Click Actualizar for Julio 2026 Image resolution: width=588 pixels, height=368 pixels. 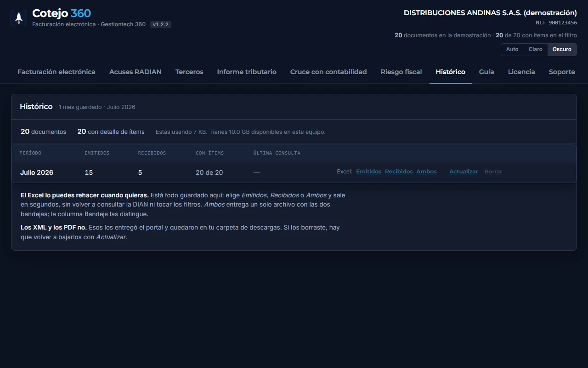(464, 172)
